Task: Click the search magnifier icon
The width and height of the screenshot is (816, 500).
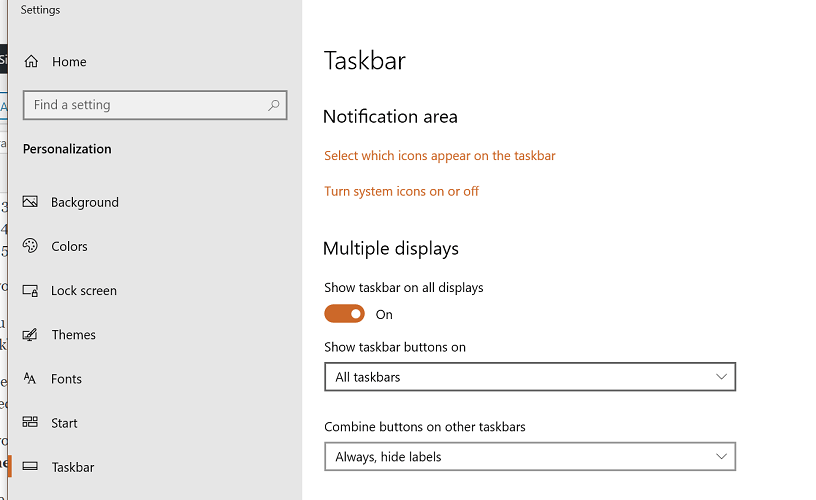Action: (x=273, y=105)
